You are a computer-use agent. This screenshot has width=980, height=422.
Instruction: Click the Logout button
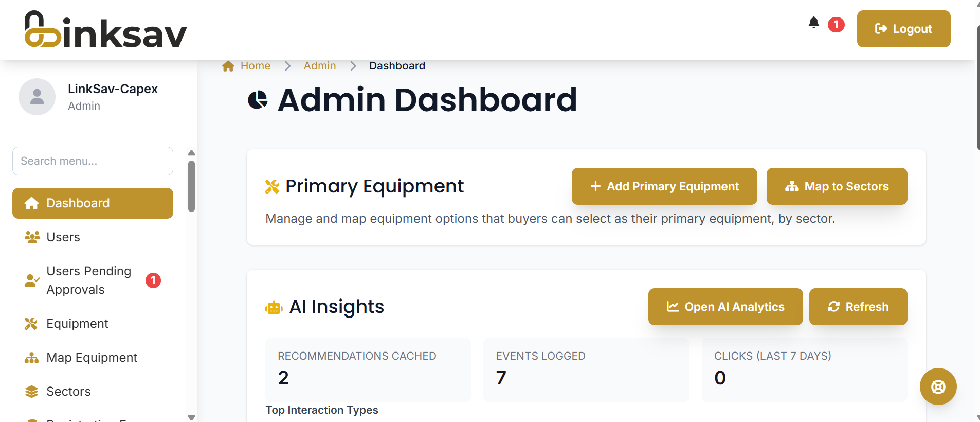click(903, 29)
